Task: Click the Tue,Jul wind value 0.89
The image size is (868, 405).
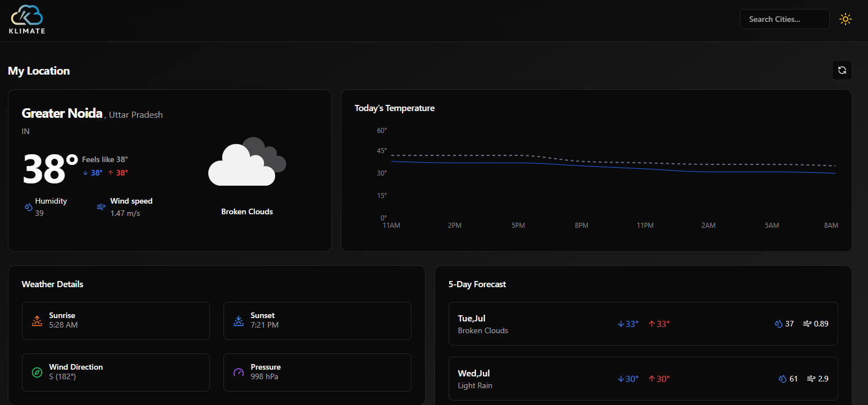Action: tap(821, 324)
